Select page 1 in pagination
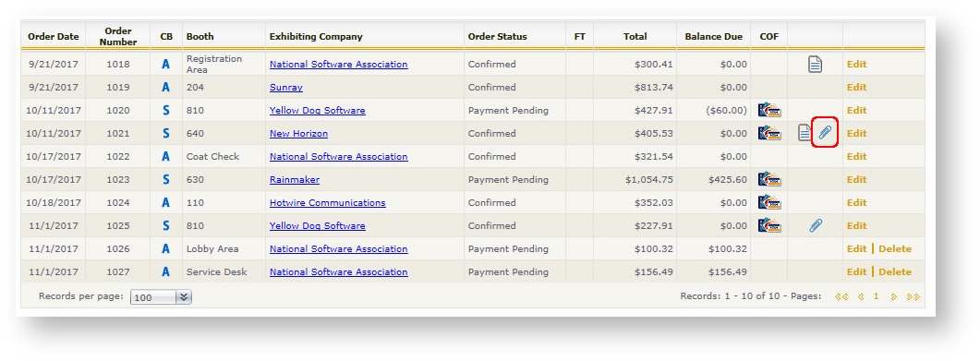 coord(877,296)
